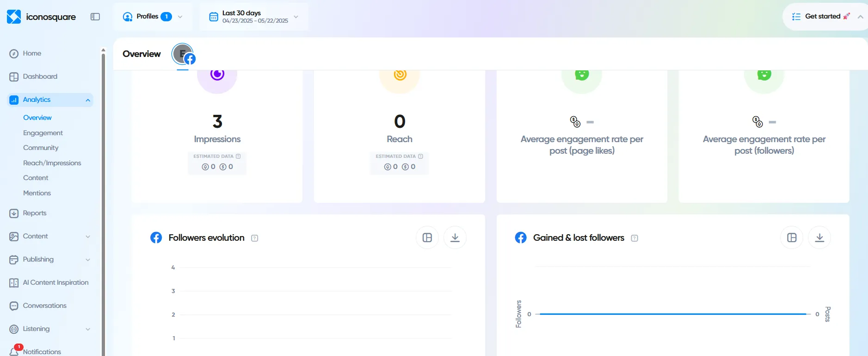
Task: Go to Reach/Impressions analytics page
Action: pyautogui.click(x=52, y=163)
